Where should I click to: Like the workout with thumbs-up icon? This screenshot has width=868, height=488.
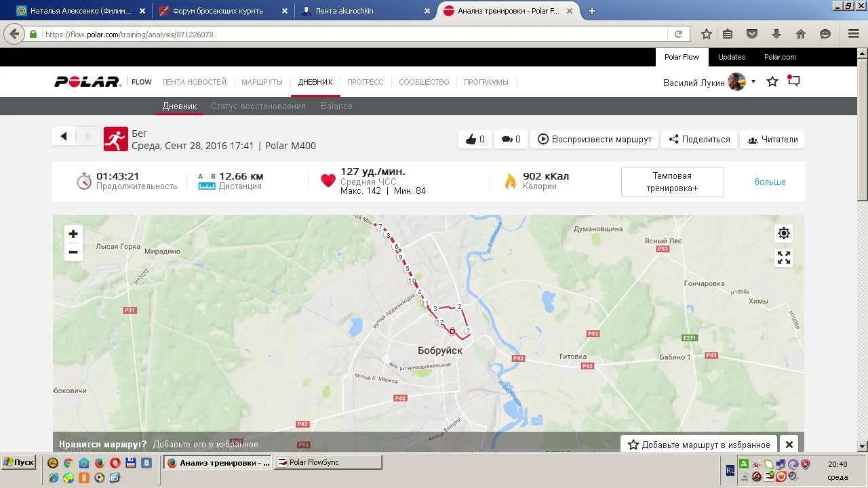tap(475, 139)
